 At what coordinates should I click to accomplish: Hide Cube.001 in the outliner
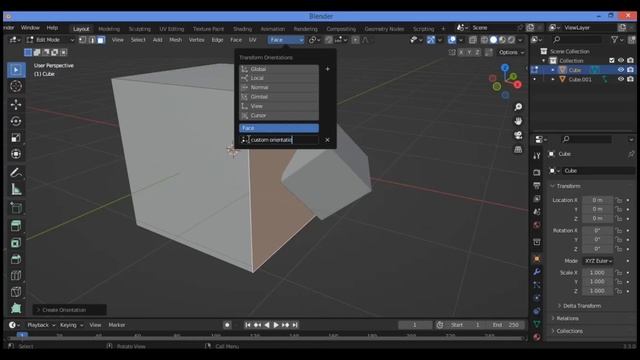point(621,79)
